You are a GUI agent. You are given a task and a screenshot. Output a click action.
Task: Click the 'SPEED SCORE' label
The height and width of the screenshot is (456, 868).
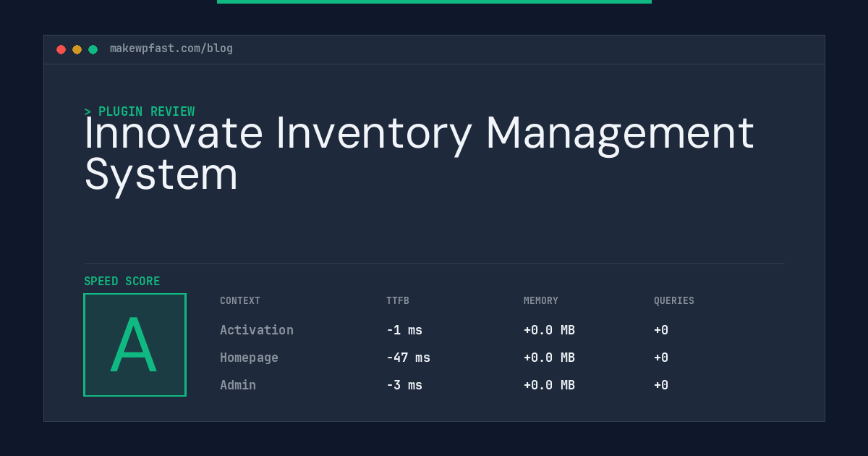(x=122, y=282)
